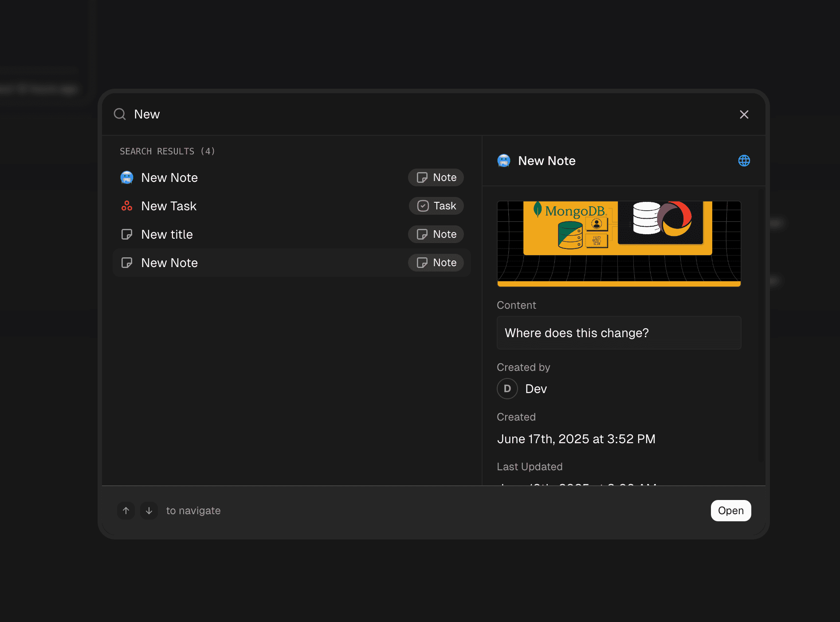Click the Note badge beside New title

click(x=436, y=234)
